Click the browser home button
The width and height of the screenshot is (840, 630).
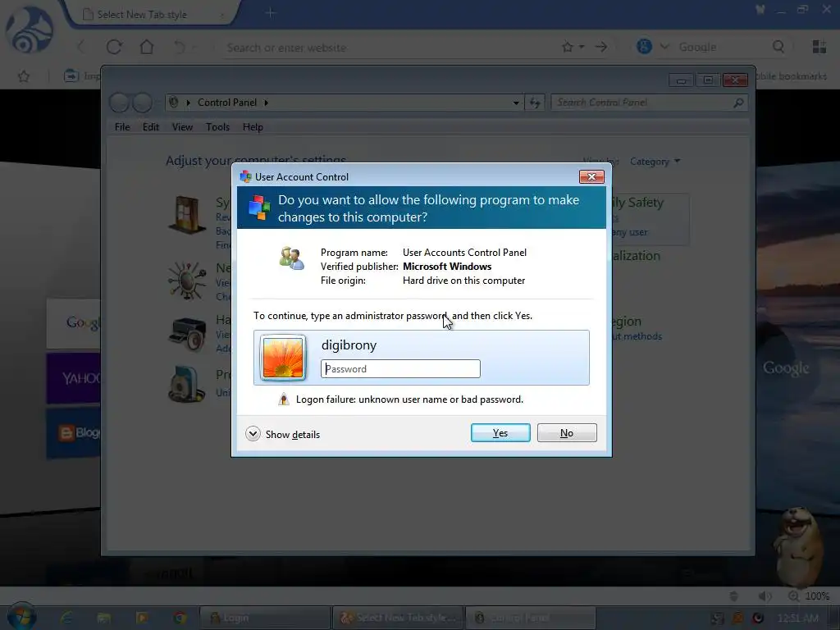pyautogui.click(x=147, y=47)
